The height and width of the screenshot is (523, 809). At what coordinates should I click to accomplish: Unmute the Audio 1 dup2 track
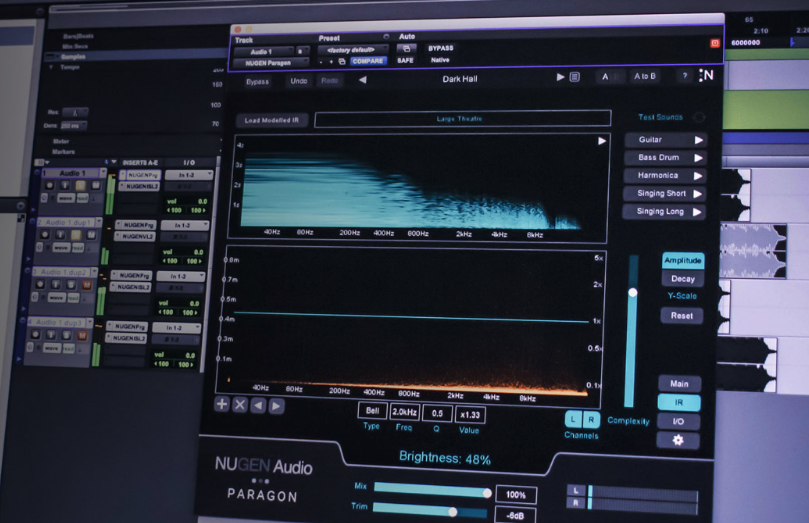pyautogui.click(x=87, y=285)
